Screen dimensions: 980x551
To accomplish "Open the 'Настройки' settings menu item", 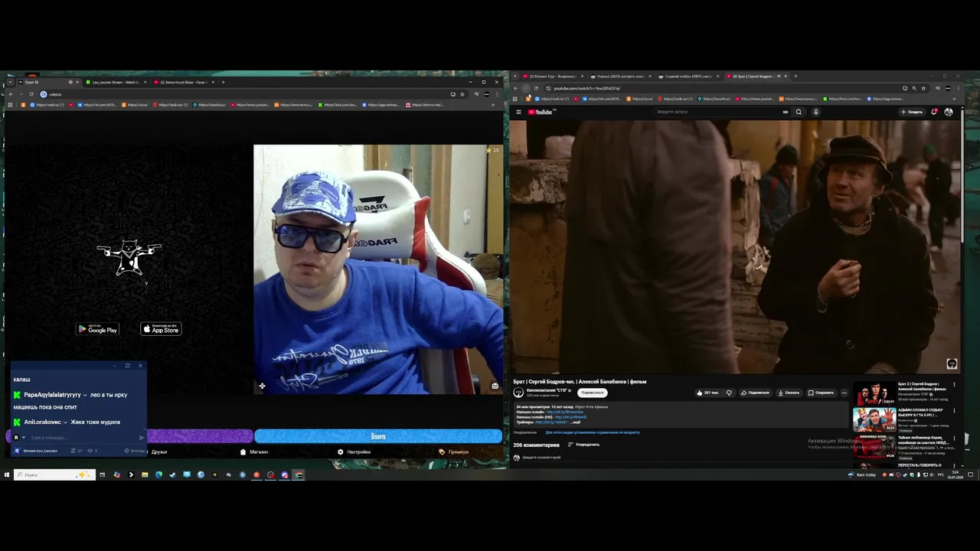I will 354,452.
